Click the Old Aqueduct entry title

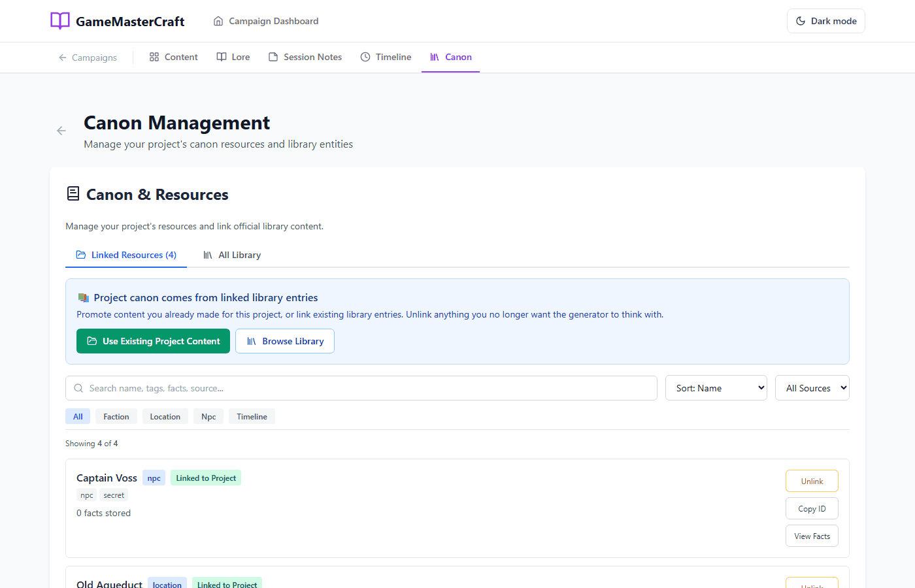tap(109, 584)
